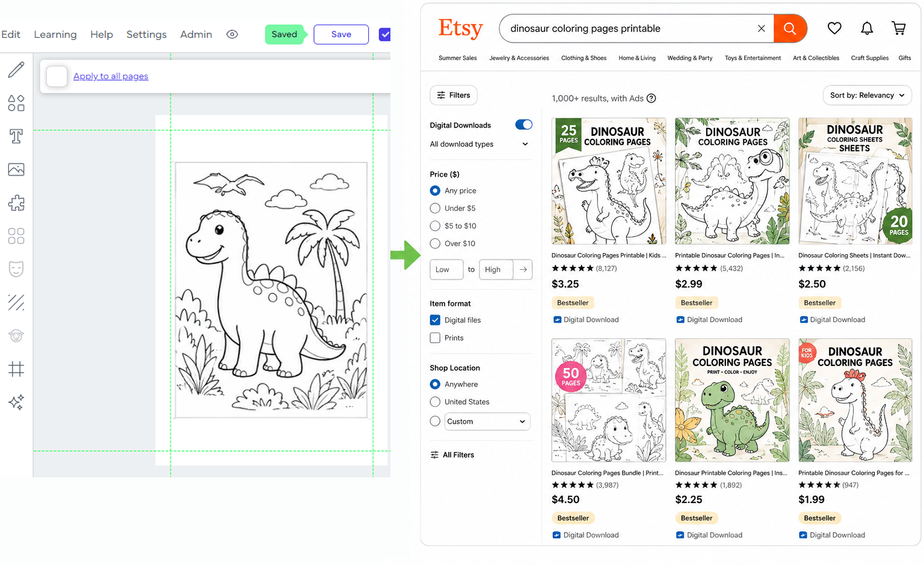924x565 pixels.
Task: Click the orange search magnifier button
Action: coord(790,28)
